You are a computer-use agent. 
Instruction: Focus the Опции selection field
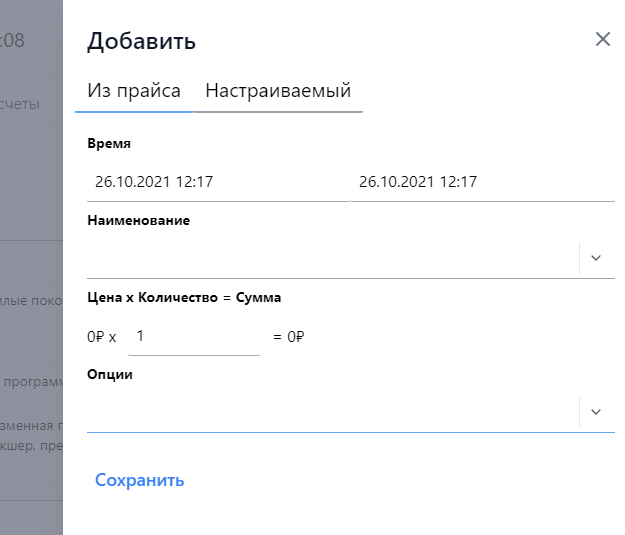pos(332,412)
